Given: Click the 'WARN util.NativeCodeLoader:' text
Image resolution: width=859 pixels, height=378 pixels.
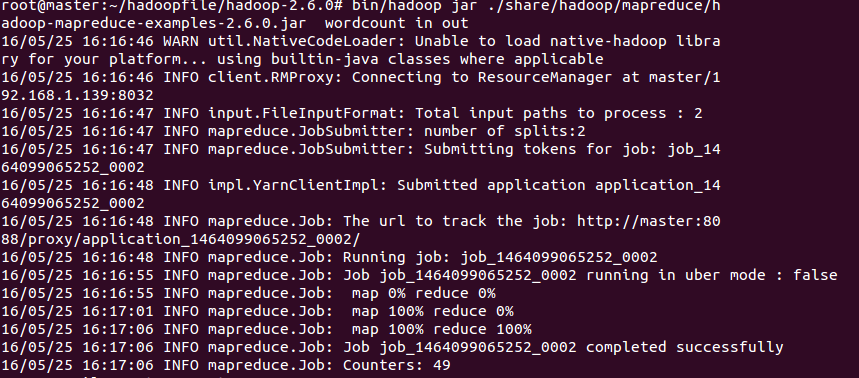Looking at the screenshot, I should coord(284,42).
